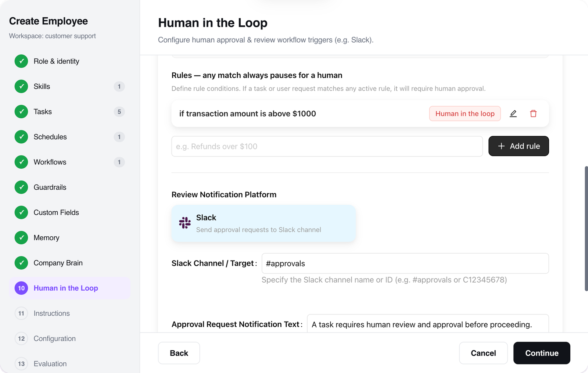This screenshot has width=588, height=373.
Task: Click the step 12 number circle
Action: [x=21, y=338]
